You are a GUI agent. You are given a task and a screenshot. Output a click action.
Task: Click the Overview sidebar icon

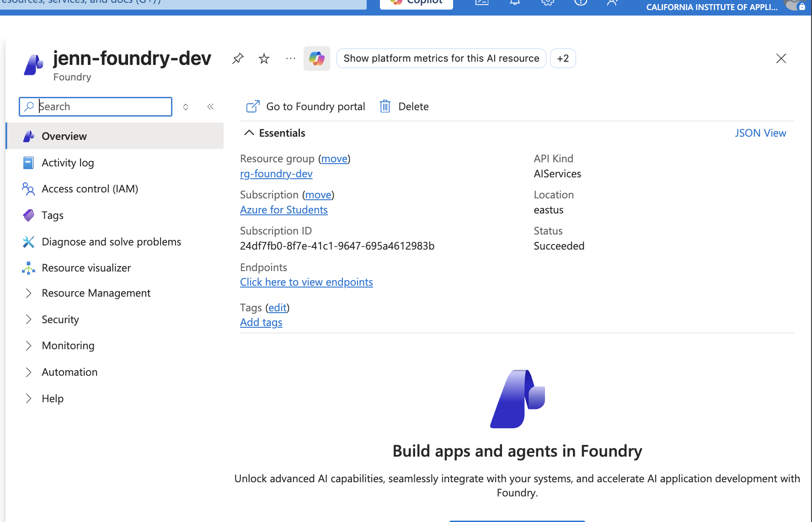click(x=29, y=136)
